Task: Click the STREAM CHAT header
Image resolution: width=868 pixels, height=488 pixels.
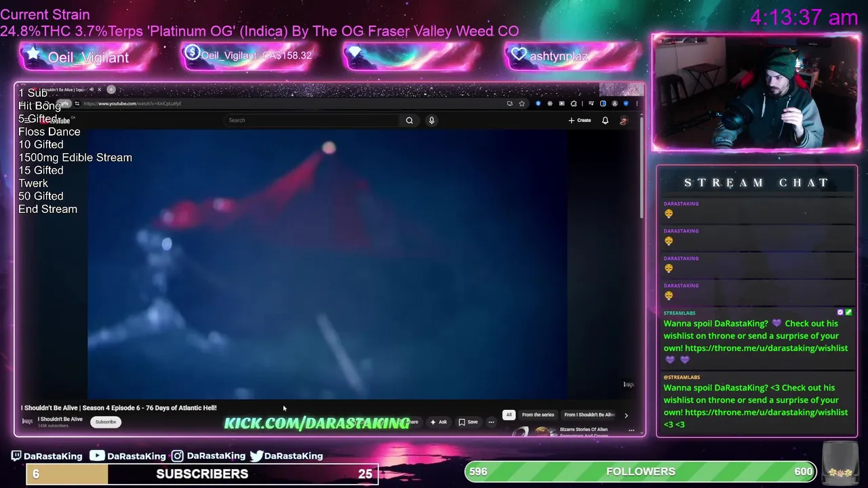Action: click(757, 182)
